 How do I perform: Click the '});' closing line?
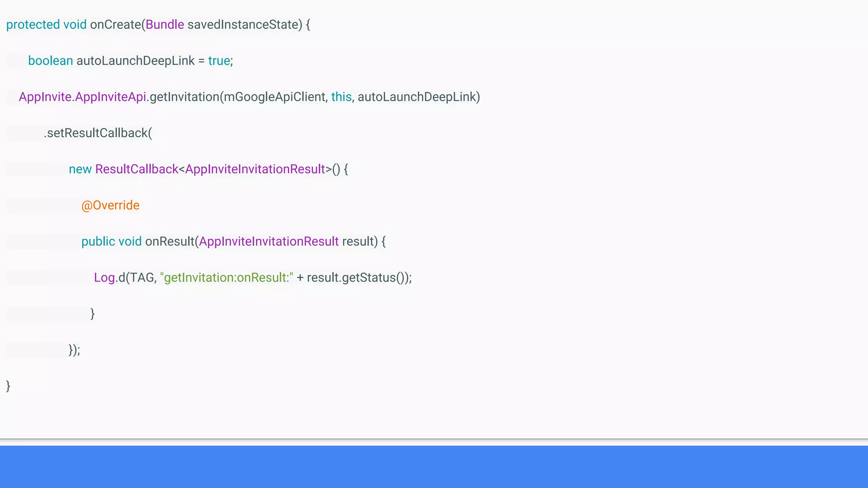tap(74, 350)
